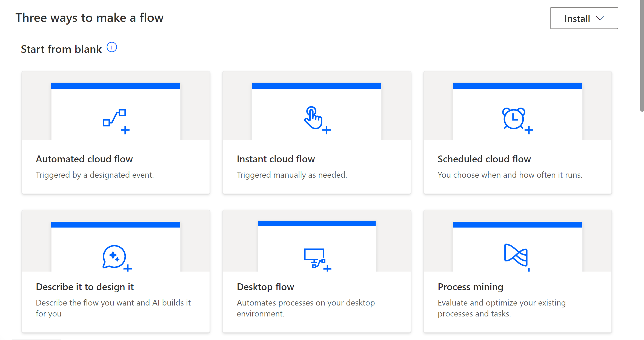Click the 'You choose when and how often' text
644x340 pixels.
(x=510, y=175)
